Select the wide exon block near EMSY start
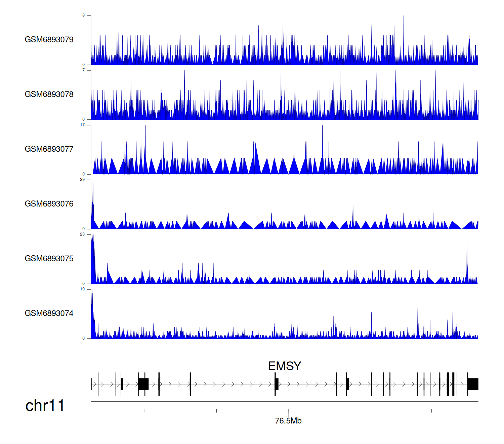The image size is (504, 444). tap(143, 384)
